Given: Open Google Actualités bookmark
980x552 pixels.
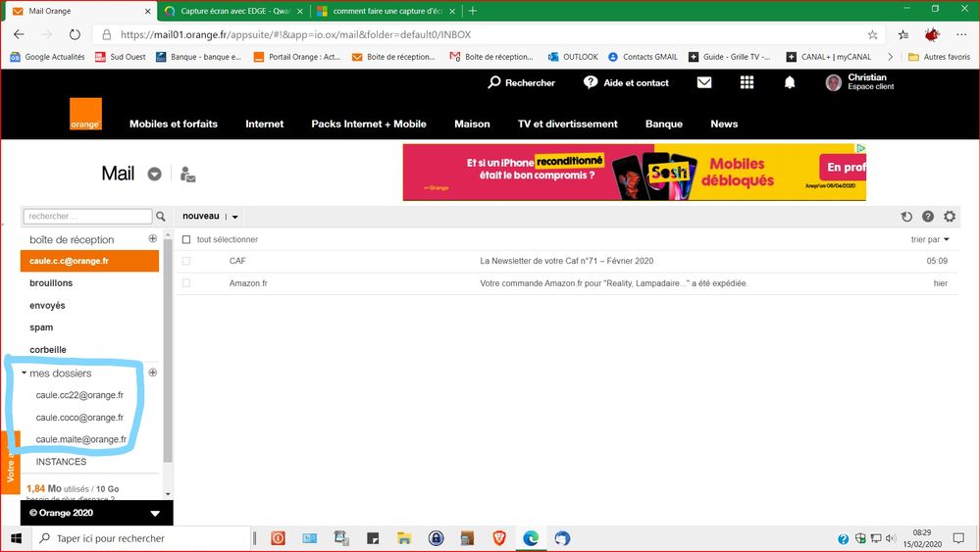Looking at the screenshot, I should [47, 57].
